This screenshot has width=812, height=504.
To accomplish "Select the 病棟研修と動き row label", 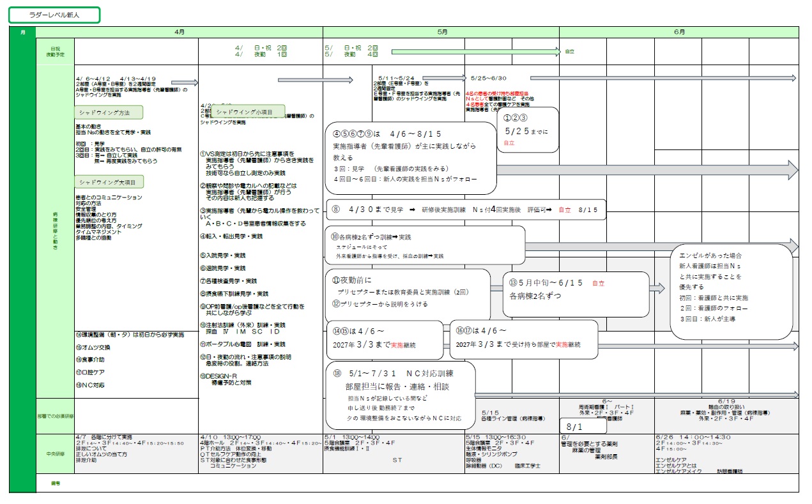I will 56,230.
